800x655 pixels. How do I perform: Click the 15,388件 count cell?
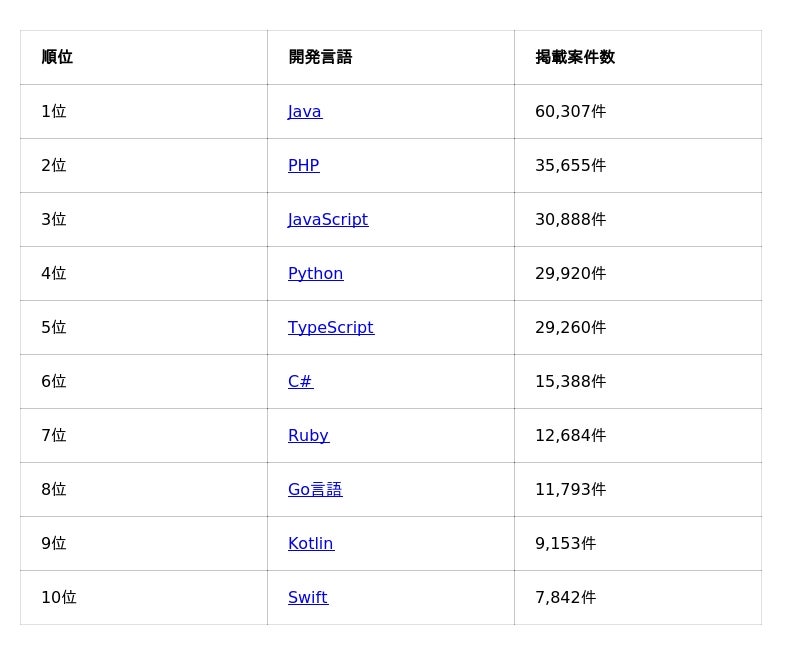click(x=570, y=382)
